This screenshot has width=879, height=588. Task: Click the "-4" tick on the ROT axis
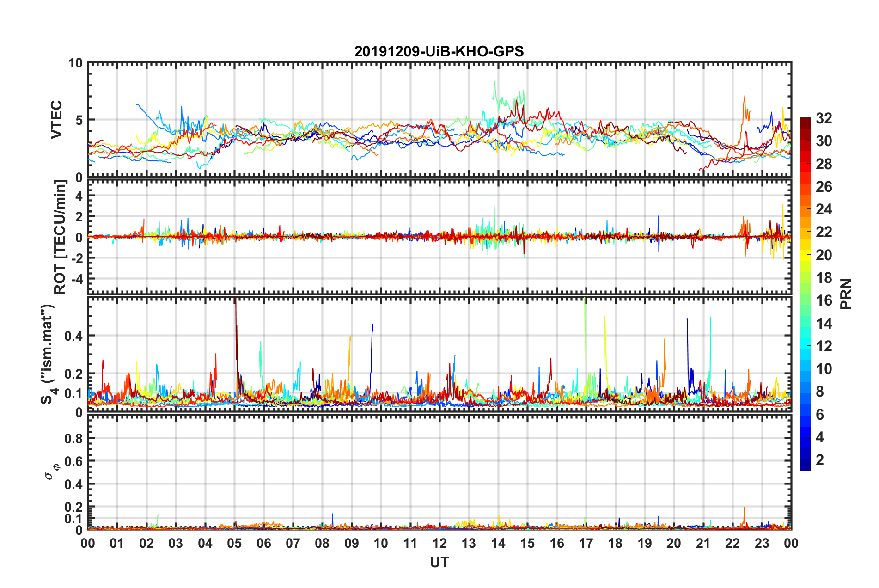(x=77, y=279)
